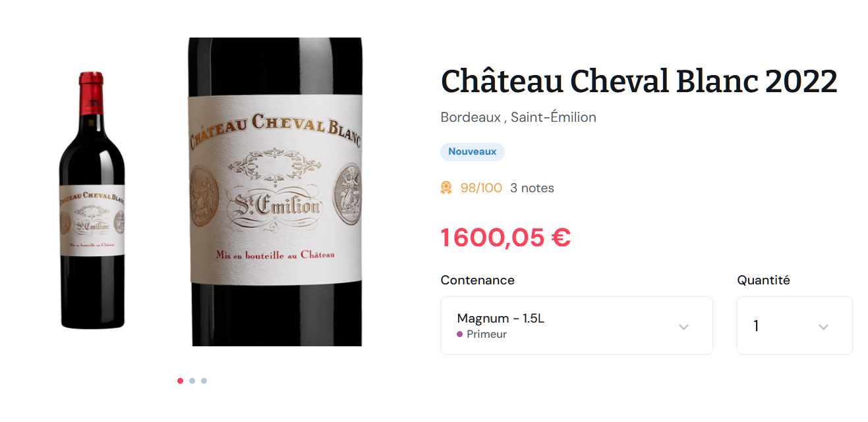Click the chevron arrow in Quantité box
Image resolution: width=868 pixels, height=422 pixels.
[x=823, y=327]
